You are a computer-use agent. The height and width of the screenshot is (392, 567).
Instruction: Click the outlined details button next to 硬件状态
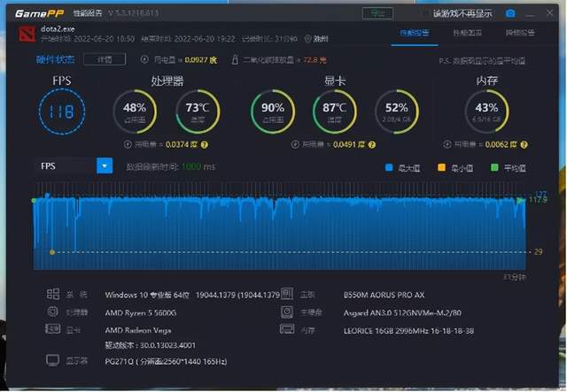(x=105, y=59)
